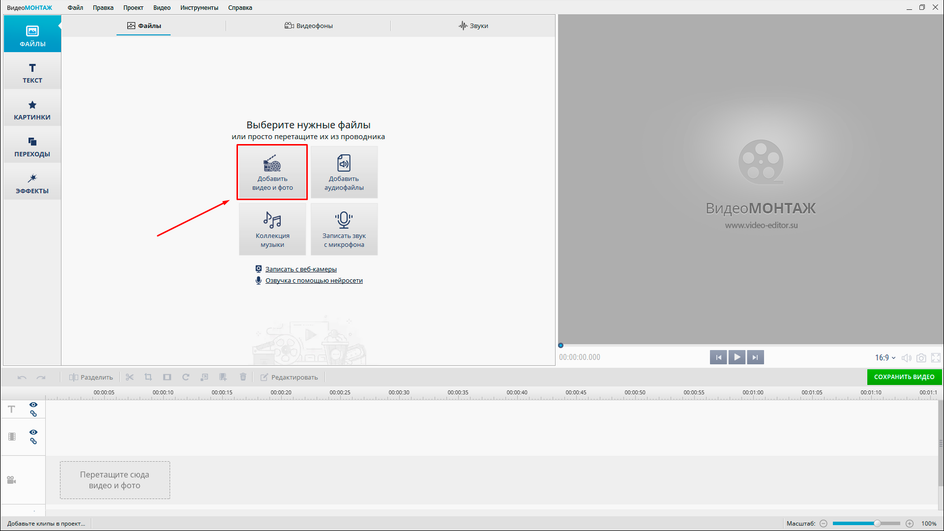Click the fullscreen preview icon
The image size is (944, 531).
(936, 358)
